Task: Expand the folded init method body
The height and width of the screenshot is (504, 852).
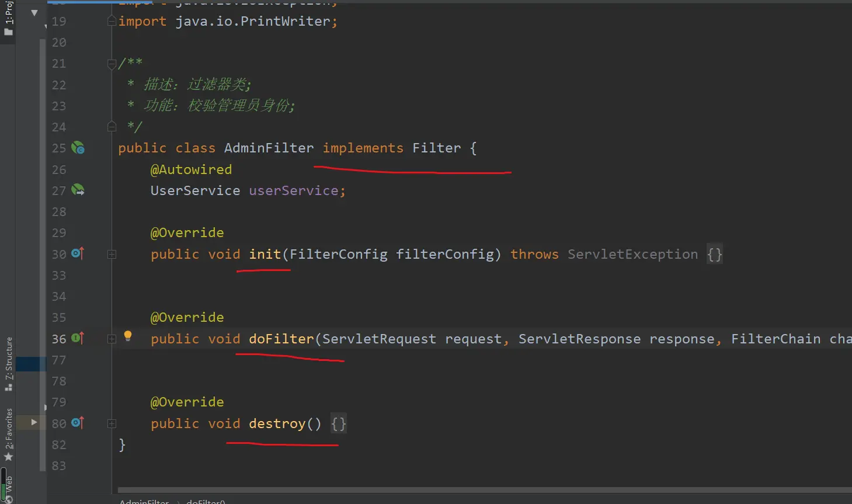Action: coord(112,254)
